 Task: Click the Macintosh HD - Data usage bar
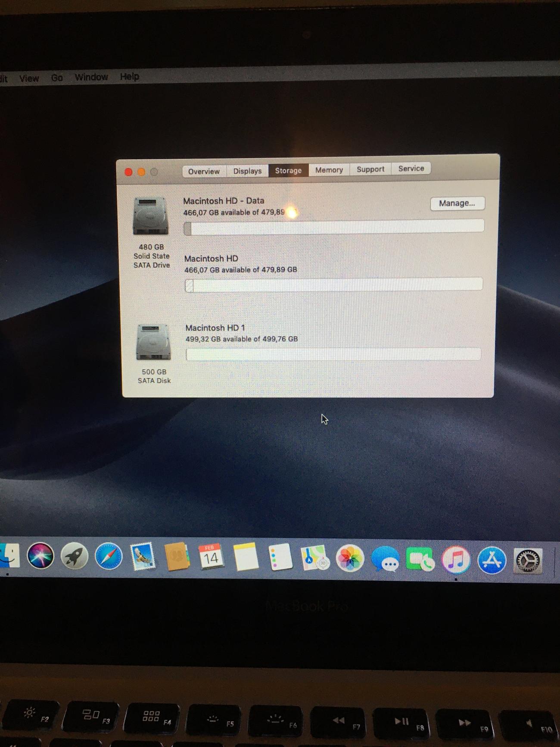334,227
